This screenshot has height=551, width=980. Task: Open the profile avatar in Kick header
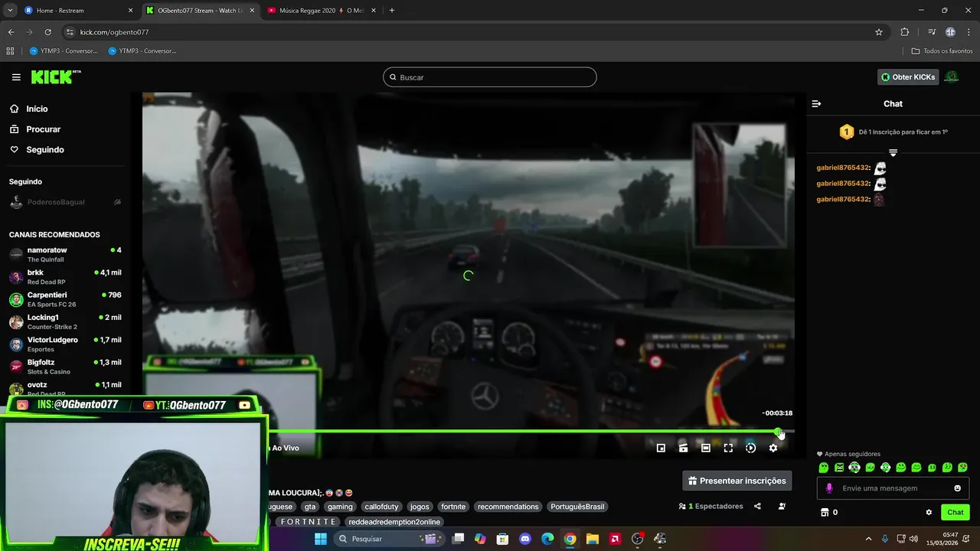tap(952, 77)
